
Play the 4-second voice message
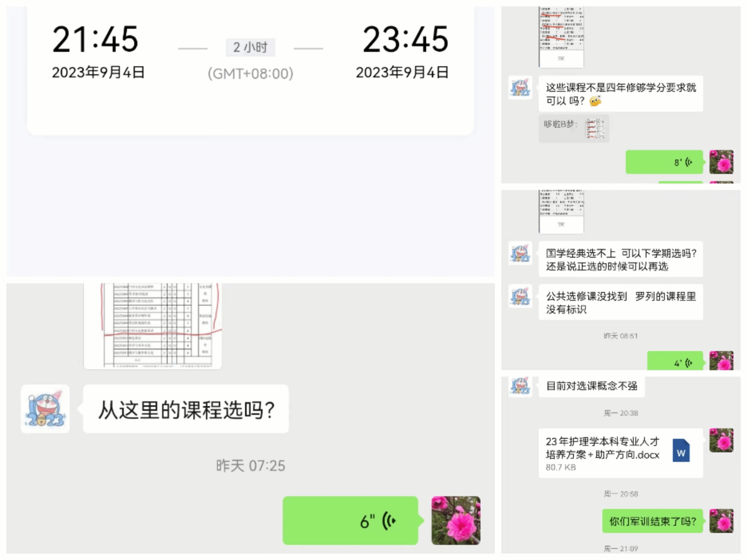(x=675, y=362)
